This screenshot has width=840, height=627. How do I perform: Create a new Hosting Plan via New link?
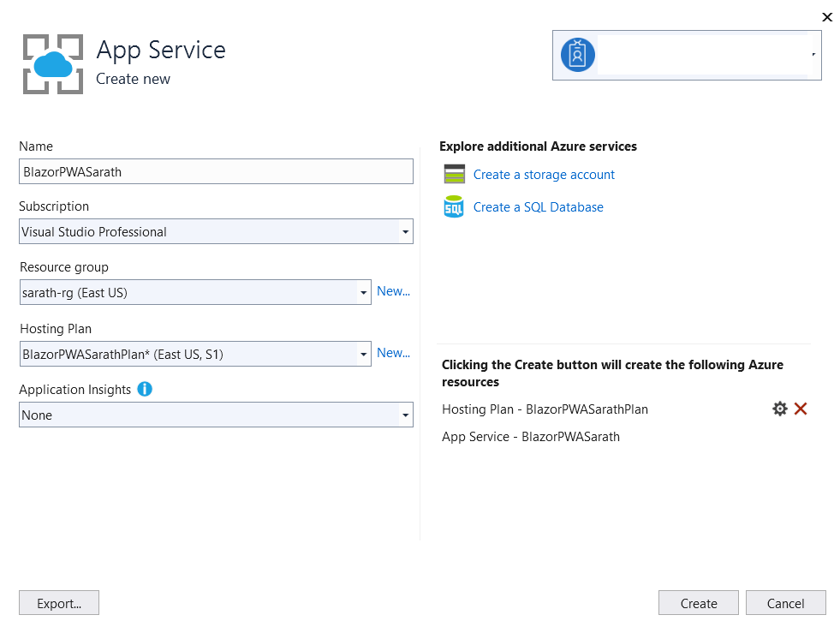click(x=393, y=353)
